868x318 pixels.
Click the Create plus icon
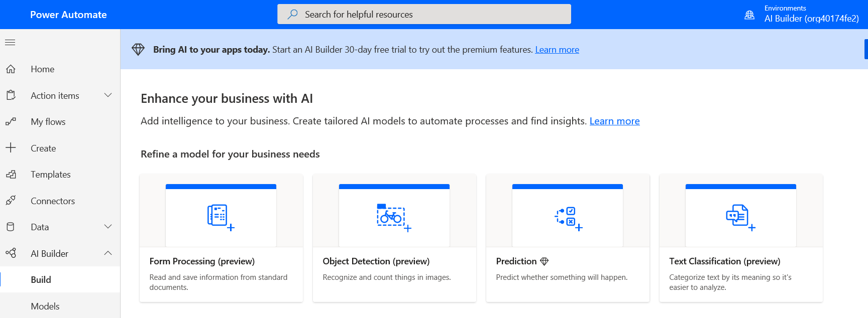coord(11,148)
